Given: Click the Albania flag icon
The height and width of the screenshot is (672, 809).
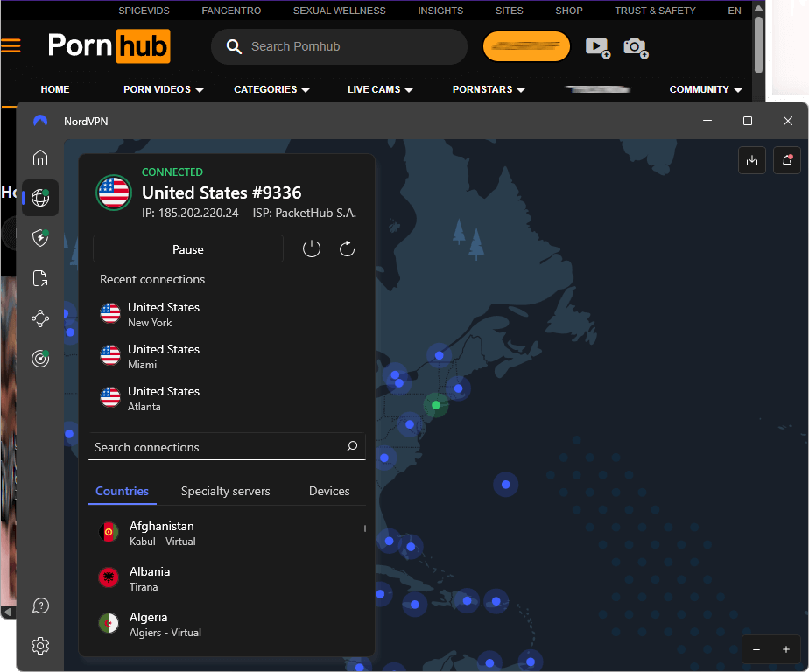Looking at the screenshot, I should coord(109,577).
